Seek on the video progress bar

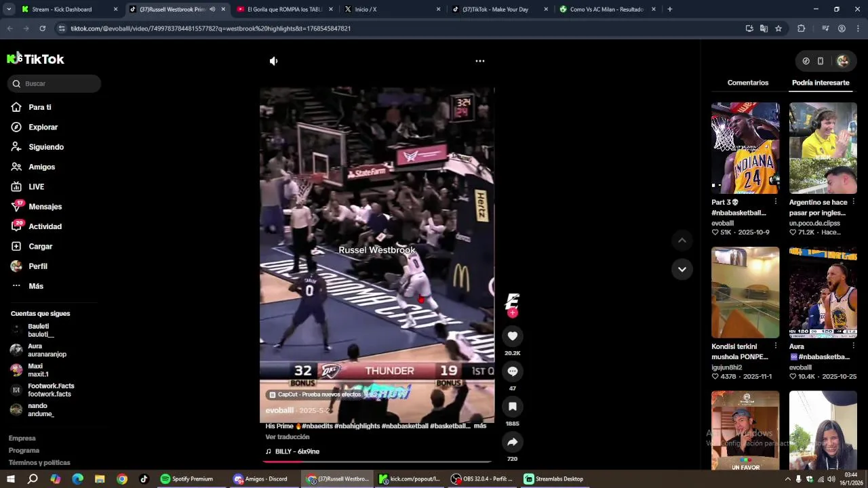377,462
